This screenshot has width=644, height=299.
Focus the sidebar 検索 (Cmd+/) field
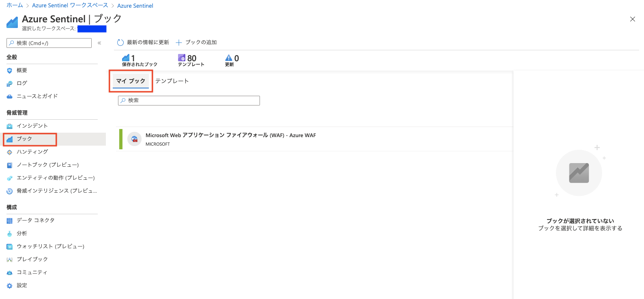point(49,43)
